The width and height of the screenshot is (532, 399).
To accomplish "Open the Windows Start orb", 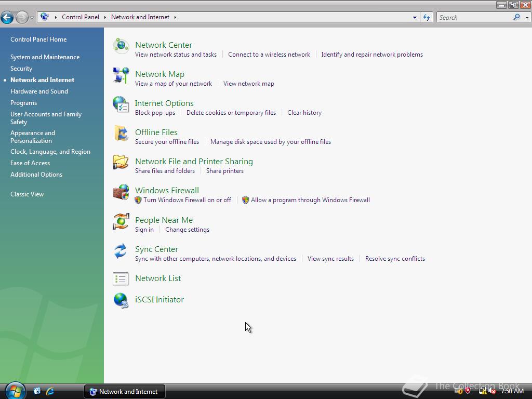I will coord(15,391).
